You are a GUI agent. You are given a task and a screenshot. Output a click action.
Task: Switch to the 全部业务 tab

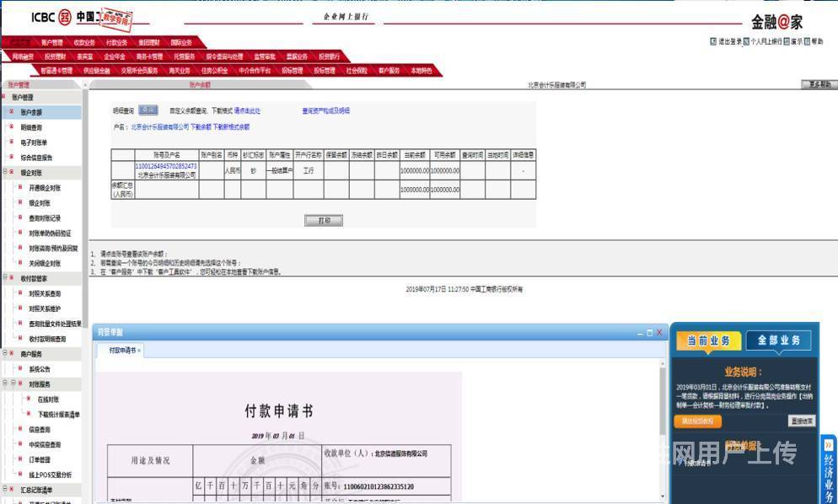tap(779, 340)
